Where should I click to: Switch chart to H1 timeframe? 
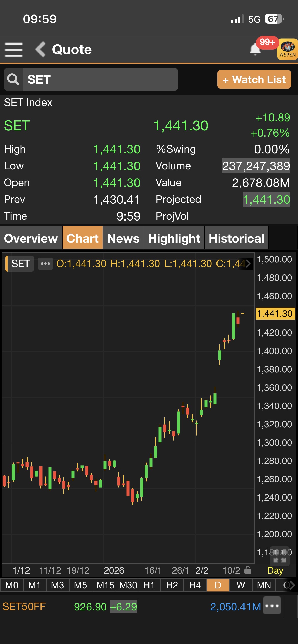click(149, 585)
